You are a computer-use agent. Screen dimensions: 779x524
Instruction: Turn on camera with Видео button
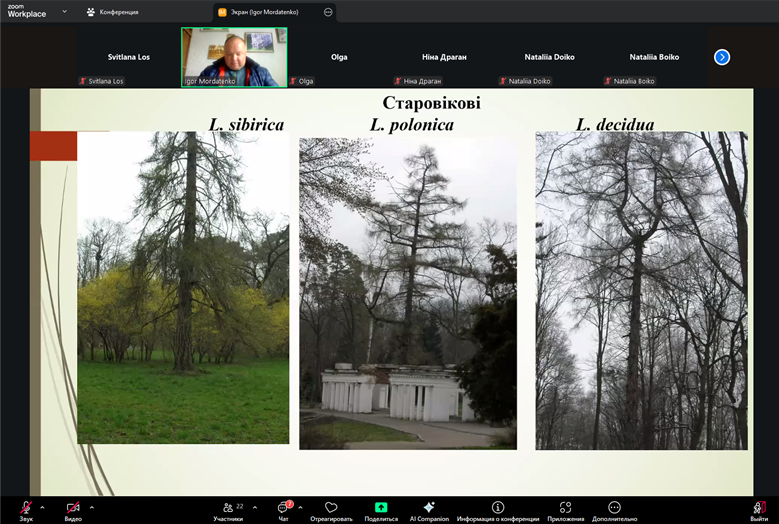pos(73,508)
